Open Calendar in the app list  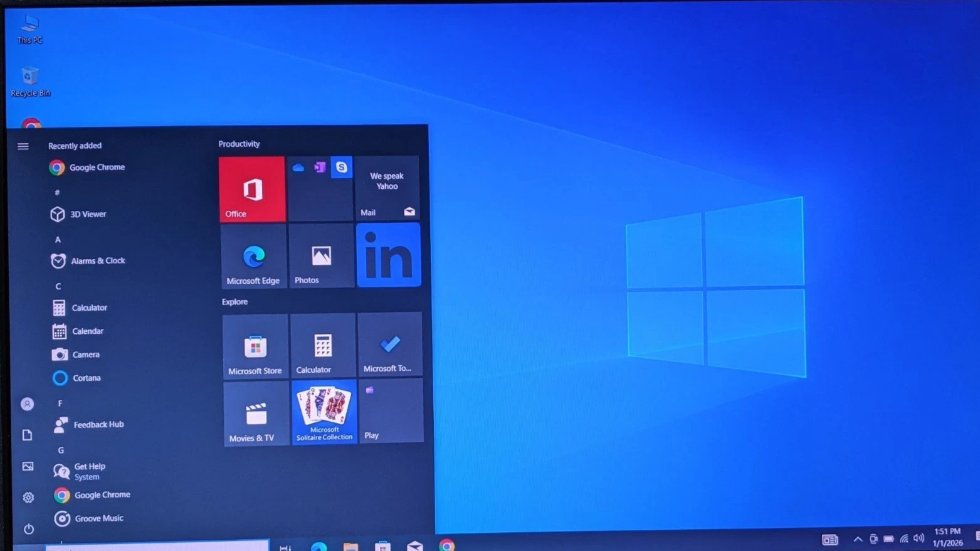[78, 331]
